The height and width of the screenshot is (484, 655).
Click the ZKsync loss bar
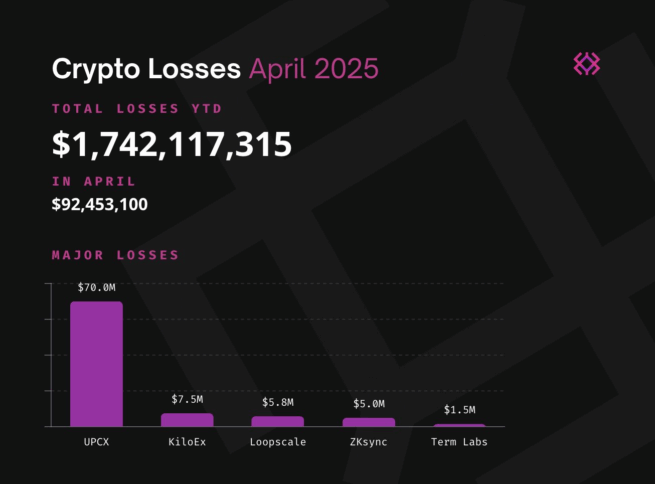pyautogui.click(x=368, y=422)
